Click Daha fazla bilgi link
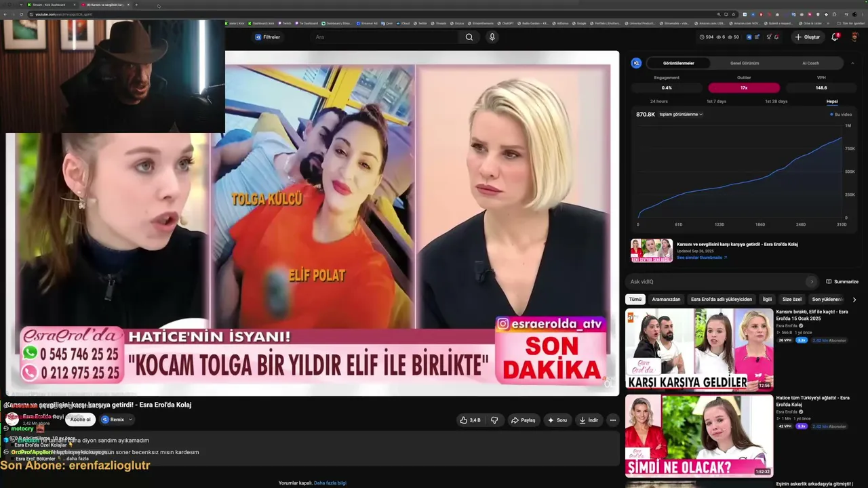The width and height of the screenshot is (868, 488). click(330, 483)
